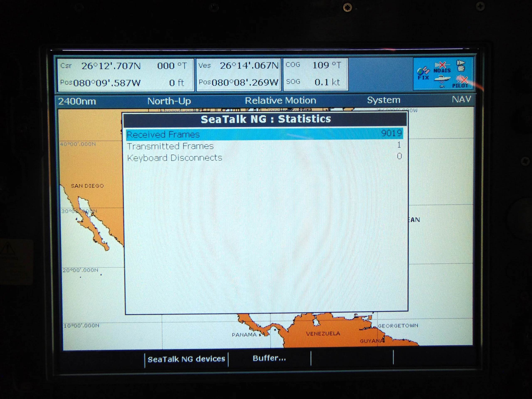Select the NO AIS status icon
The width and height of the screenshot is (532, 399).
coord(442,68)
